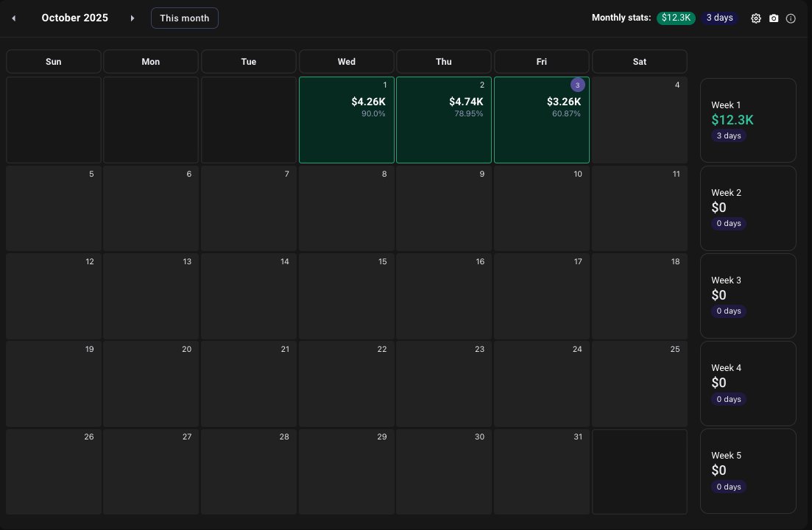Select October 19 day cell
The width and height of the screenshot is (812, 530).
click(x=53, y=384)
